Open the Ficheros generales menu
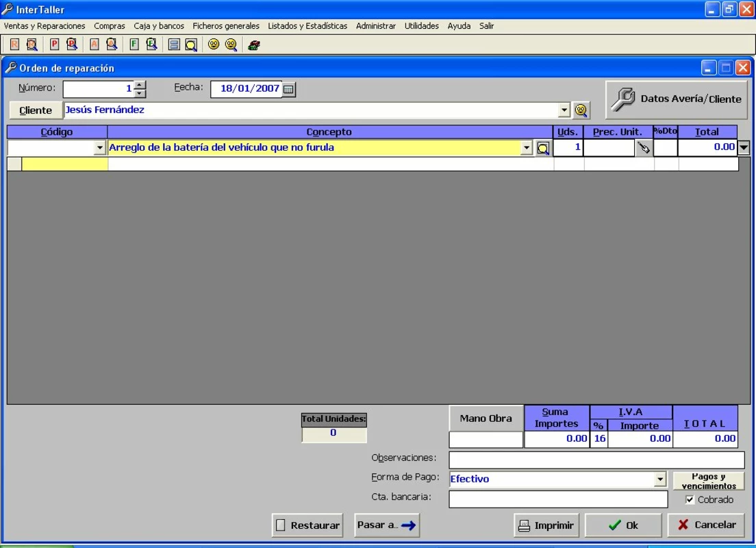This screenshot has height=548, width=756. [x=226, y=26]
